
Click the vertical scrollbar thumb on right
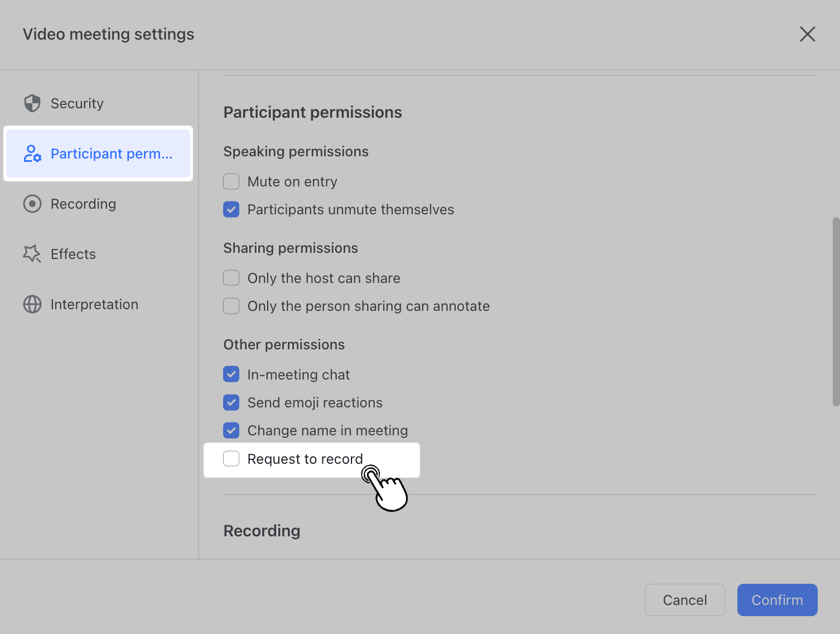click(836, 311)
